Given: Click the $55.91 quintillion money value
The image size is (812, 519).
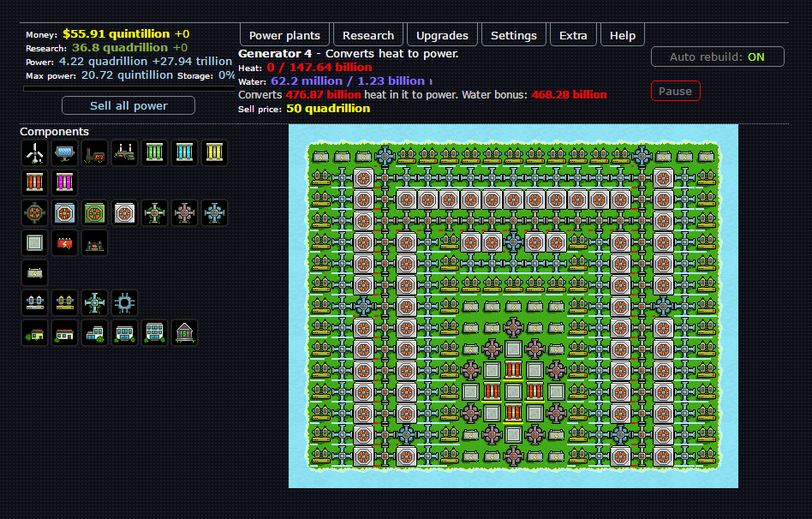Looking at the screenshot, I should pyautogui.click(x=116, y=33).
